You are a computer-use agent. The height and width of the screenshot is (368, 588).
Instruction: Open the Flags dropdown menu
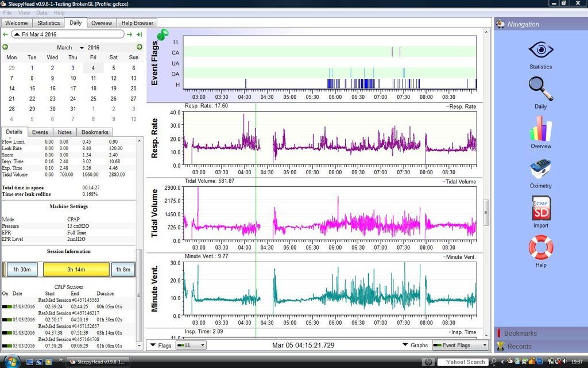(x=161, y=346)
